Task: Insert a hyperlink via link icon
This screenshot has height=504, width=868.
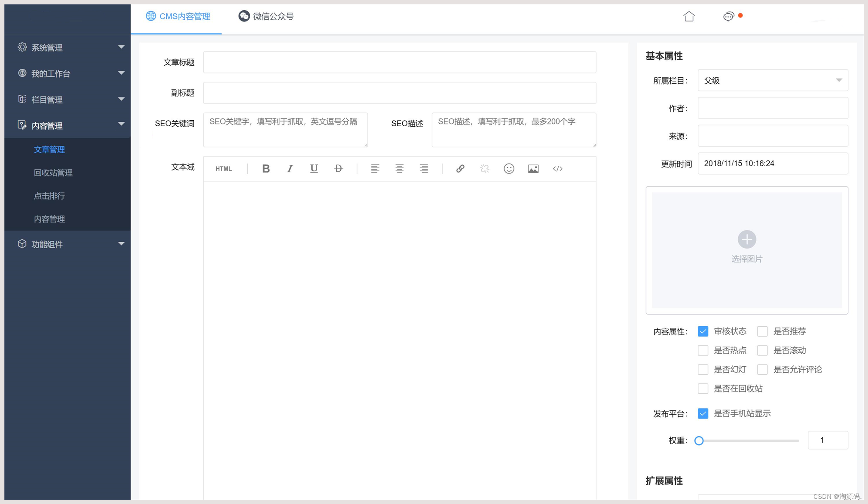Action: 460,169
